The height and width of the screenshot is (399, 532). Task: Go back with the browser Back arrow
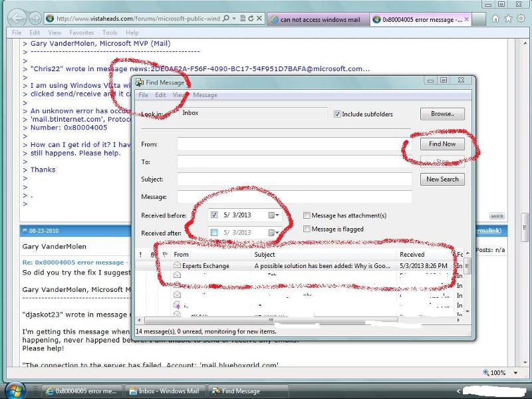pos(17,18)
